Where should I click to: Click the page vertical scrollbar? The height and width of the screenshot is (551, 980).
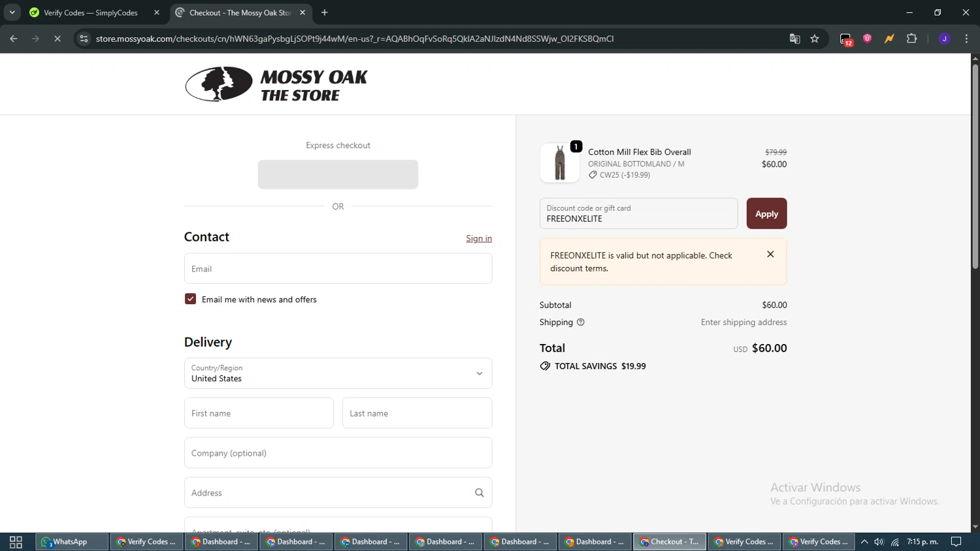[x=975, y=166]
